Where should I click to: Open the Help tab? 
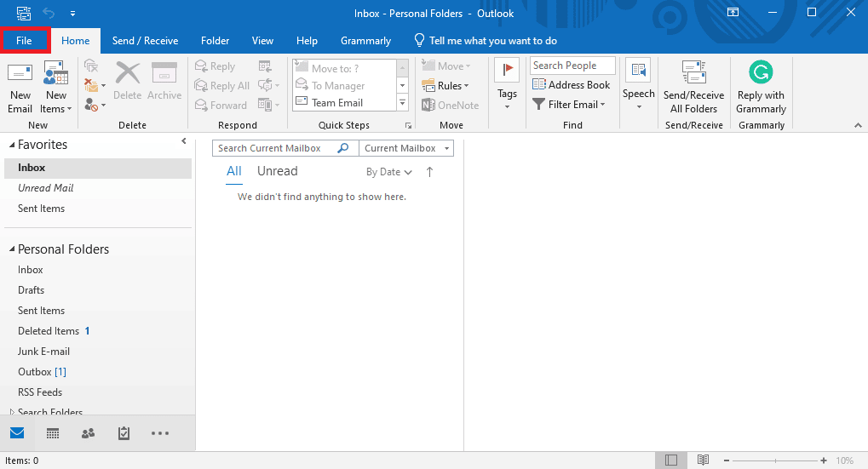307,41
